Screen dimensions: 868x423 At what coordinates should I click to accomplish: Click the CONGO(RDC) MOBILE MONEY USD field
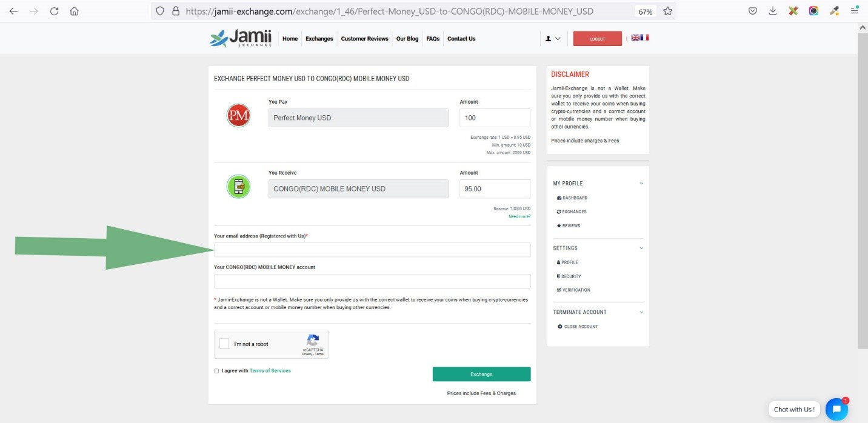358,188
